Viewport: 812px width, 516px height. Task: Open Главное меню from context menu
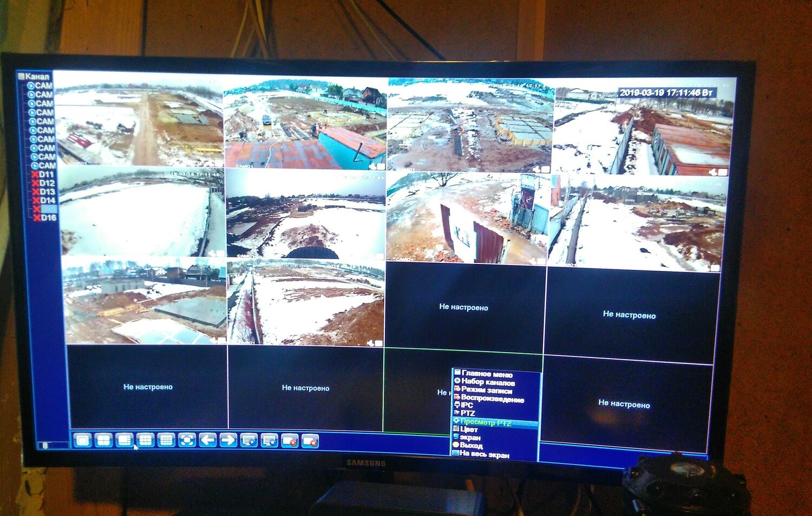pyautogui.click(x=487, y=374)
